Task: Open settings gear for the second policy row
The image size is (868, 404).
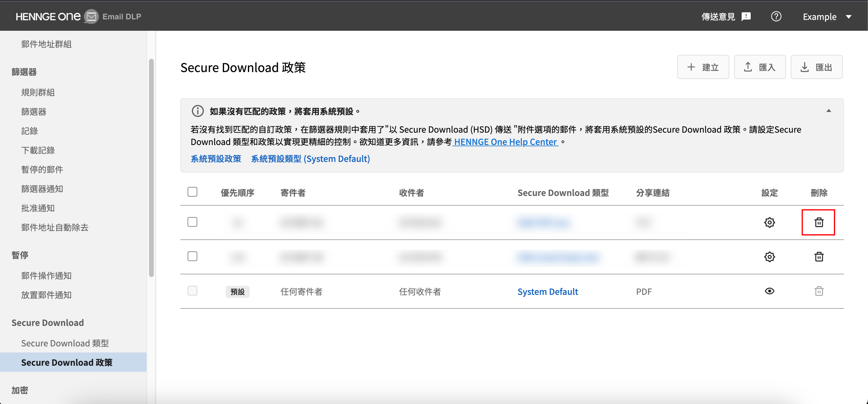Action: click(769, 257)
